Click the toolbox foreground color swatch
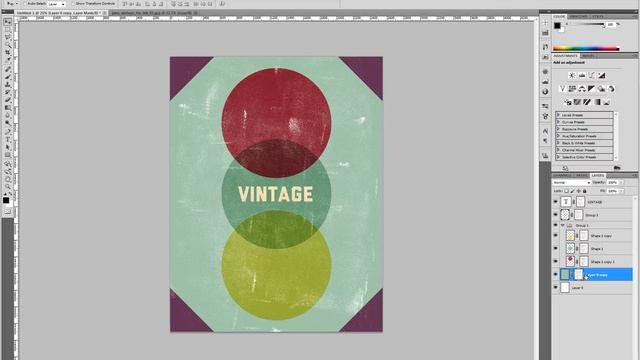This screenshot has height=360, width=640. (x=6, y=200)
